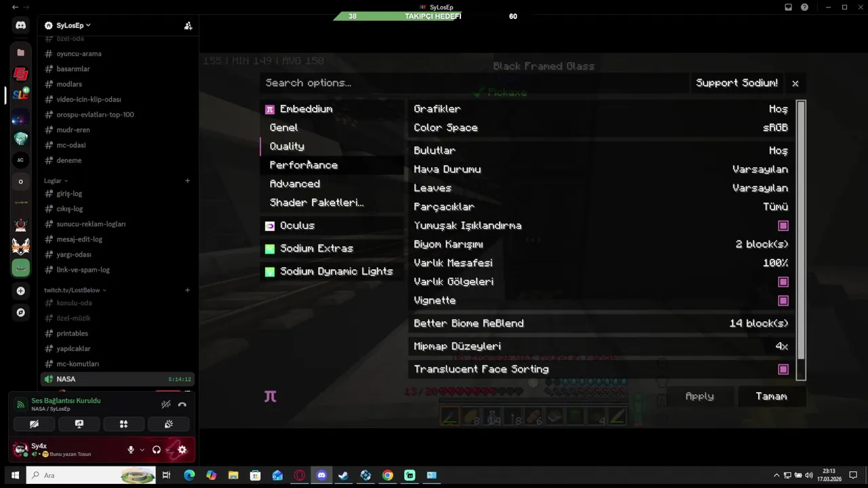Open Google Chrome from taskbar
This screenshot has height=488, width=868.
[x=387, y=475]
